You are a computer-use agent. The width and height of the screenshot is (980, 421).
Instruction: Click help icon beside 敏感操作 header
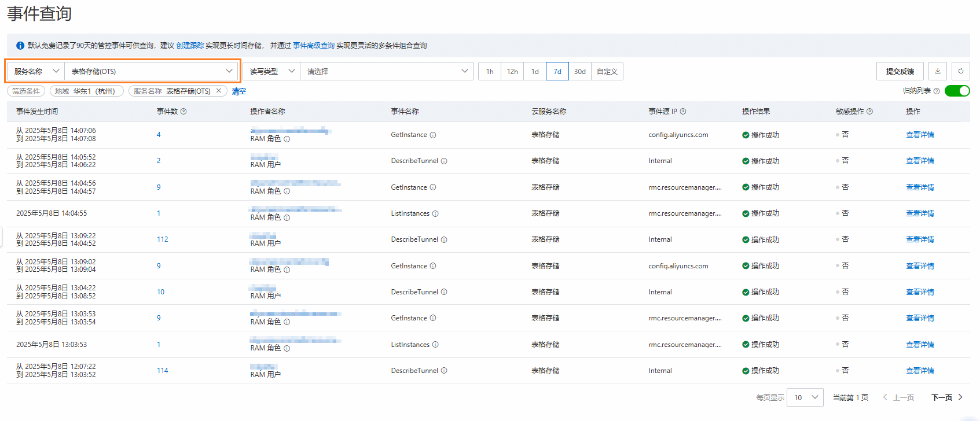pyautogui.click(x=870, y=112)
